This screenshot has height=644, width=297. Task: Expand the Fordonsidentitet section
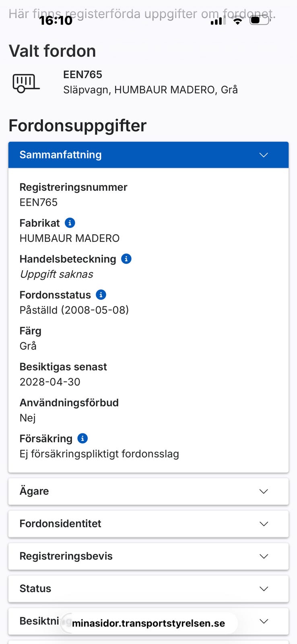(148, 524)
